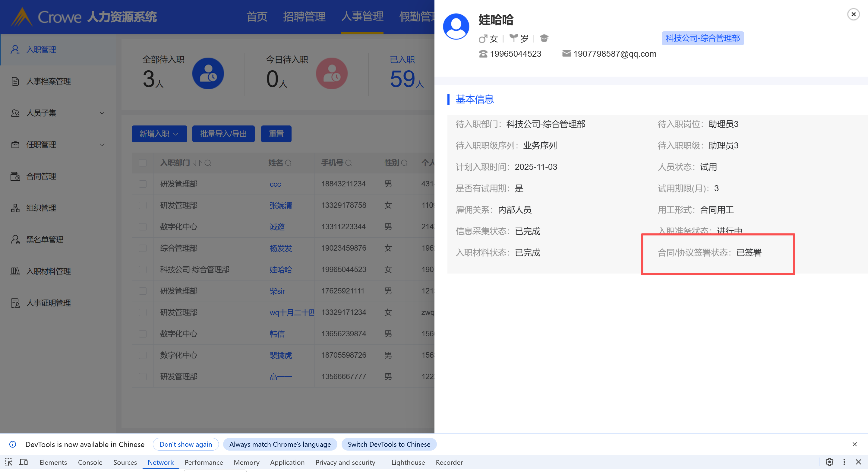Viewport: 868px width, 472px height.
Task: Toggle the DevTools device toolbar icon
Action: (x=23, y=462)
